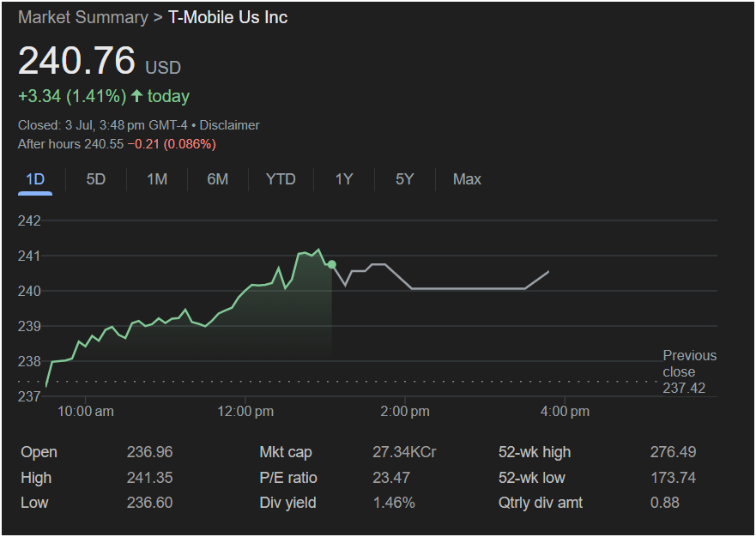Click the green marker dot on chart
This screenshot has width=756, height=537.
[332, 264]
